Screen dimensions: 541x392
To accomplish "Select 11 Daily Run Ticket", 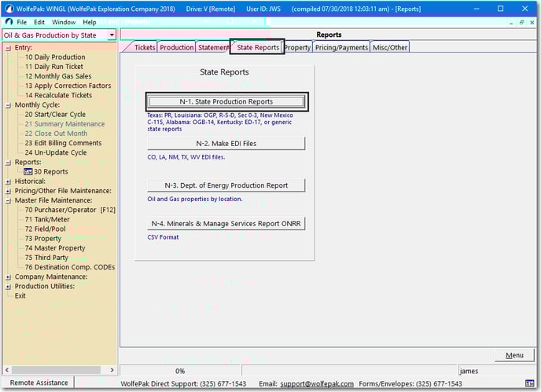I will [x=53, y=67].
